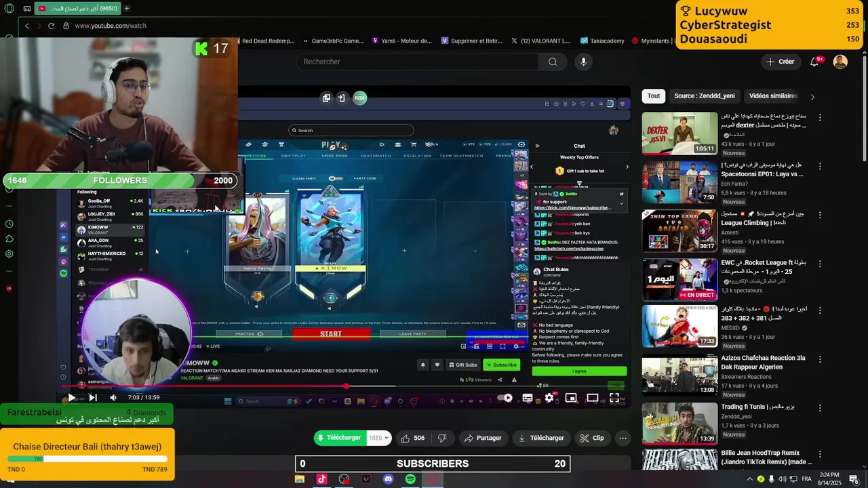
Task: Click the green Télécharger extension button
Action: 340,438
